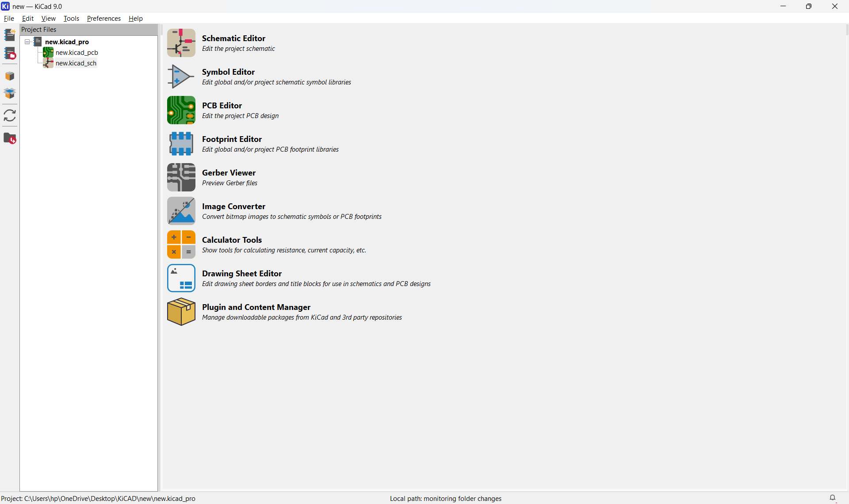The height and width of the screenshot is (504, 849).
Task: Launch the Schematic Editor icon
Action: [181, 43]
